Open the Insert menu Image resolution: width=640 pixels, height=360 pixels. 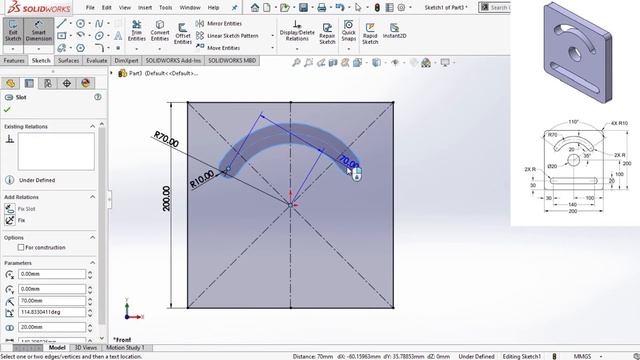pyautogui.click(x=145, y=7)
